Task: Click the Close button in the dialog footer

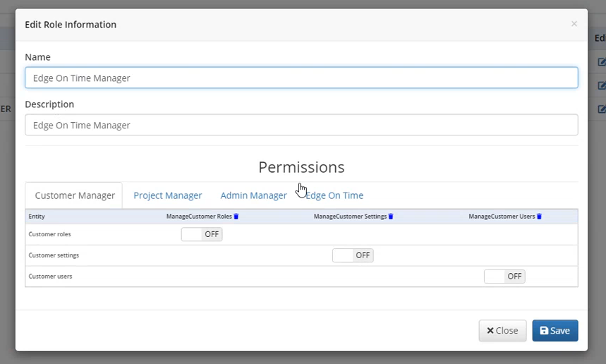Action: pyautogui.click(x=502, y=330)
